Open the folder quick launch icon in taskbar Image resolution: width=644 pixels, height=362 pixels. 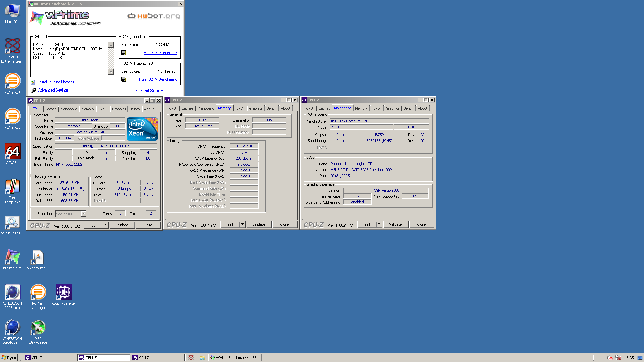[x=202, y=358]
